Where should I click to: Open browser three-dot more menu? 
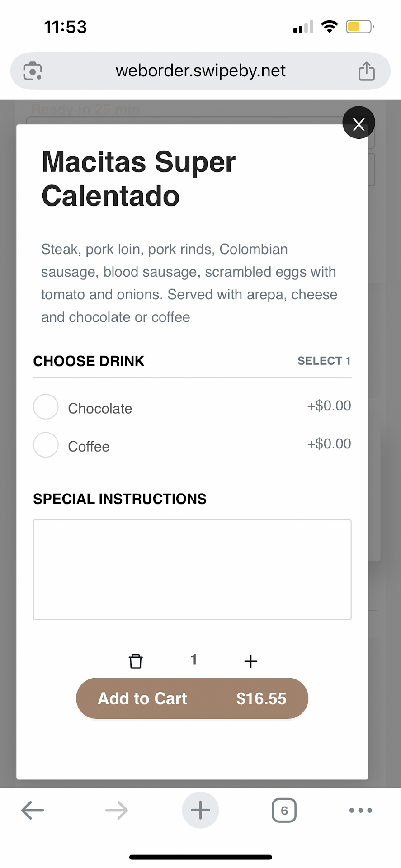[360, 811]
